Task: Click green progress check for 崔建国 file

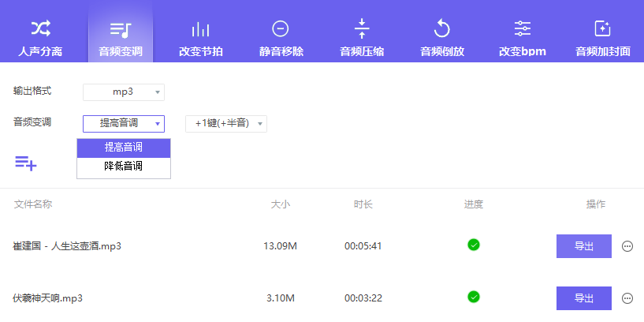Action: pos(473,245)
